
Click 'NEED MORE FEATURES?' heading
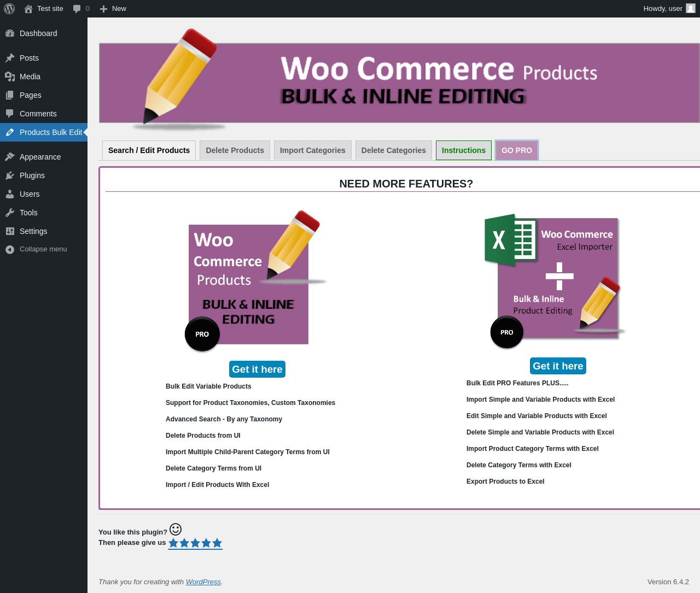pyautogui.click(x=406, y=184)
